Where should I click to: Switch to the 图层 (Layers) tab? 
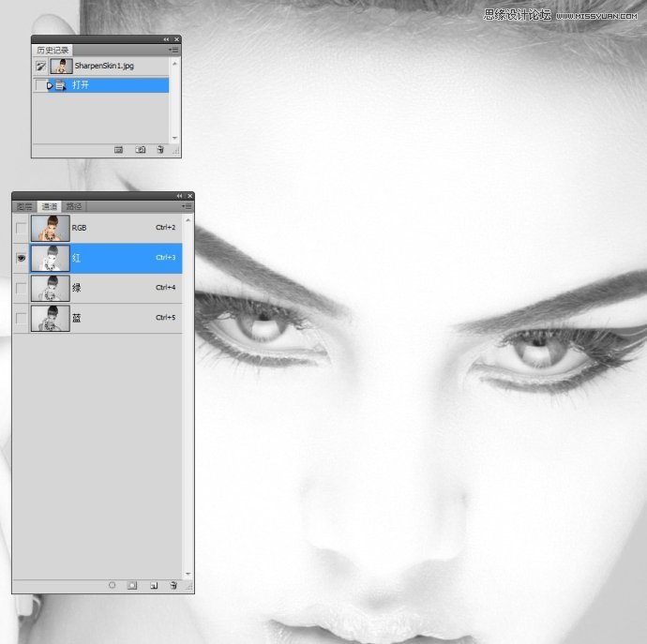pyautogui.click(x=24, y=206)
